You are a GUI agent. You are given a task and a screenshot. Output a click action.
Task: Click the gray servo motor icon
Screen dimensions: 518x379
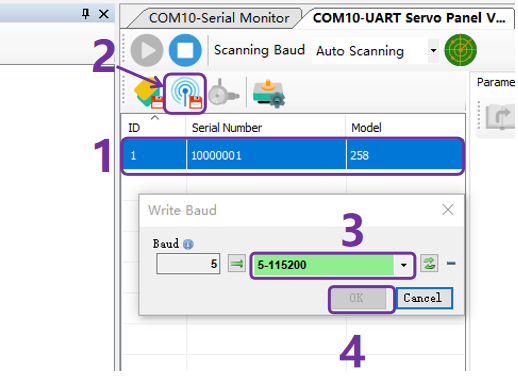click(x=223, y=93)
